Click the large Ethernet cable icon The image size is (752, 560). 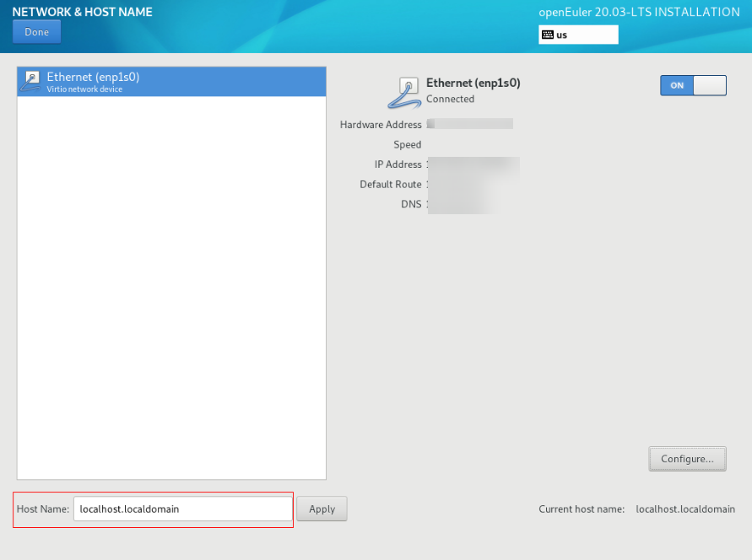pyautogui.click(x=403, y=93)
